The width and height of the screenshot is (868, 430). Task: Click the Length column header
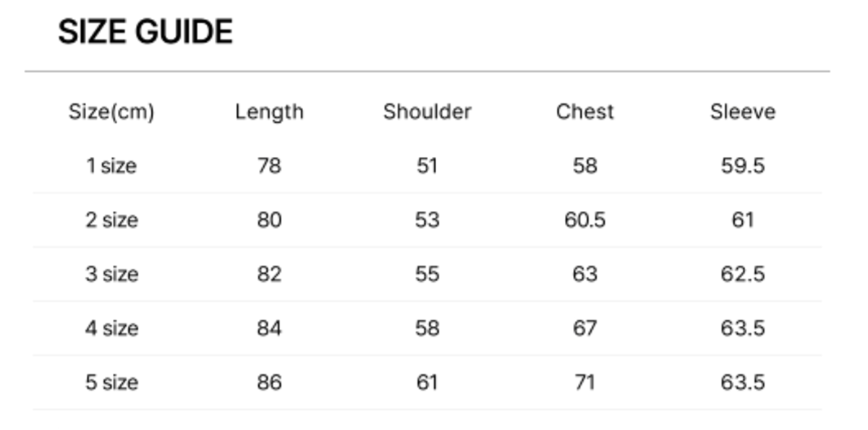tap(269, 112)
